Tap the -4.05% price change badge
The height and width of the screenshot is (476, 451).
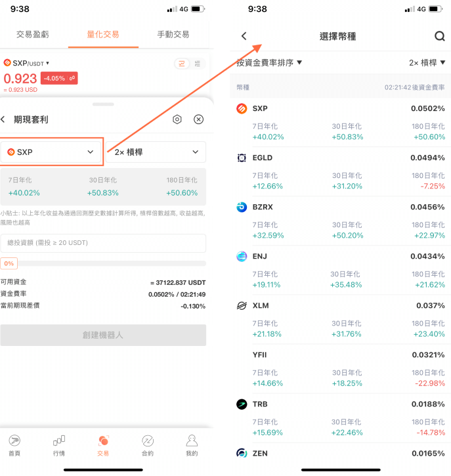pos(59,78)
